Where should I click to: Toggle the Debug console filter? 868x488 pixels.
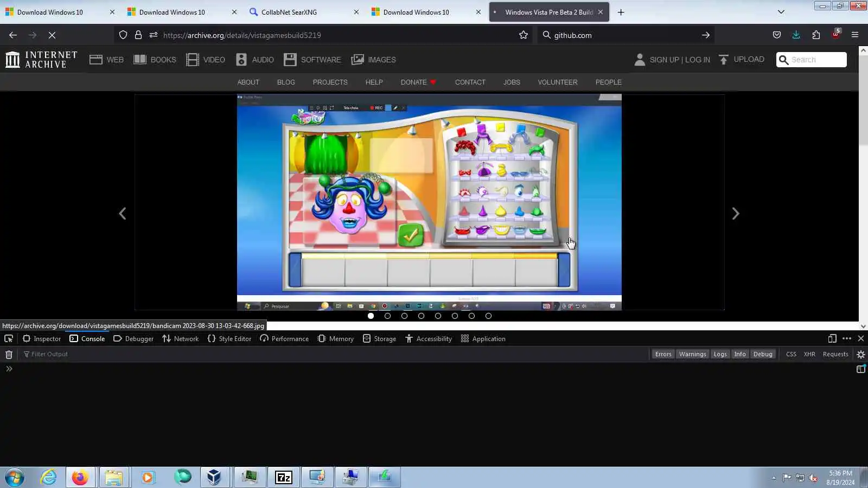pos(763,355)
